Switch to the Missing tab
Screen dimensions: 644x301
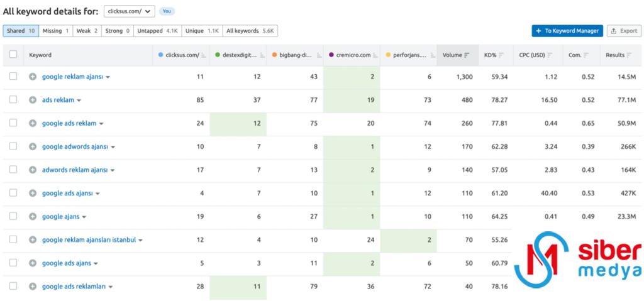[56, 31]
